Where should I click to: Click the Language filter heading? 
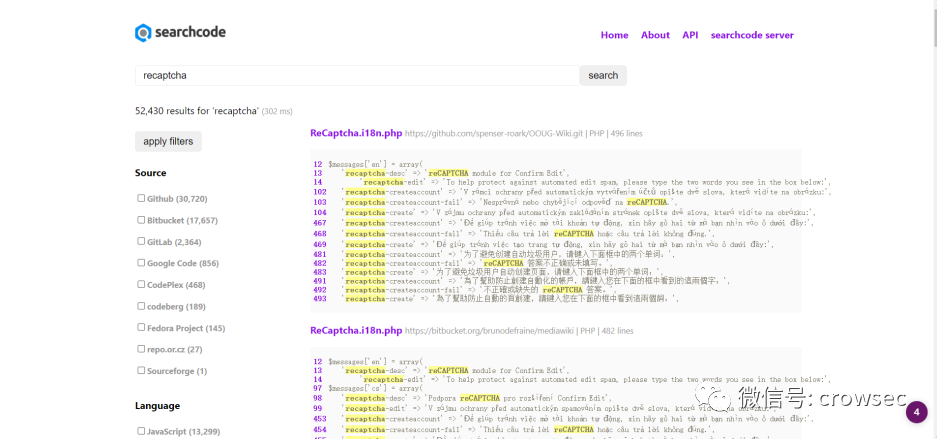[157, 406]
